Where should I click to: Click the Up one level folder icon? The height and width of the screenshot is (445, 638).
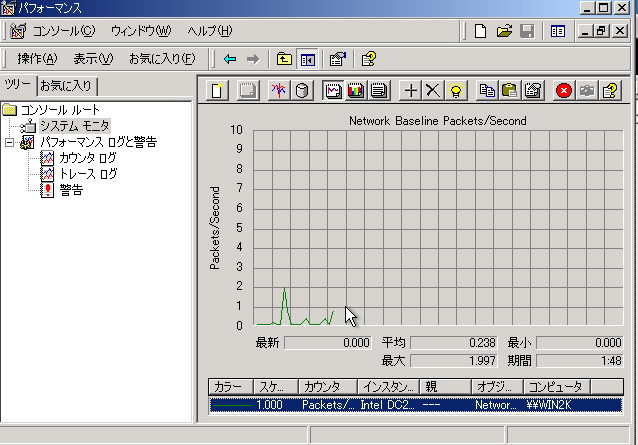click(284, 59)
